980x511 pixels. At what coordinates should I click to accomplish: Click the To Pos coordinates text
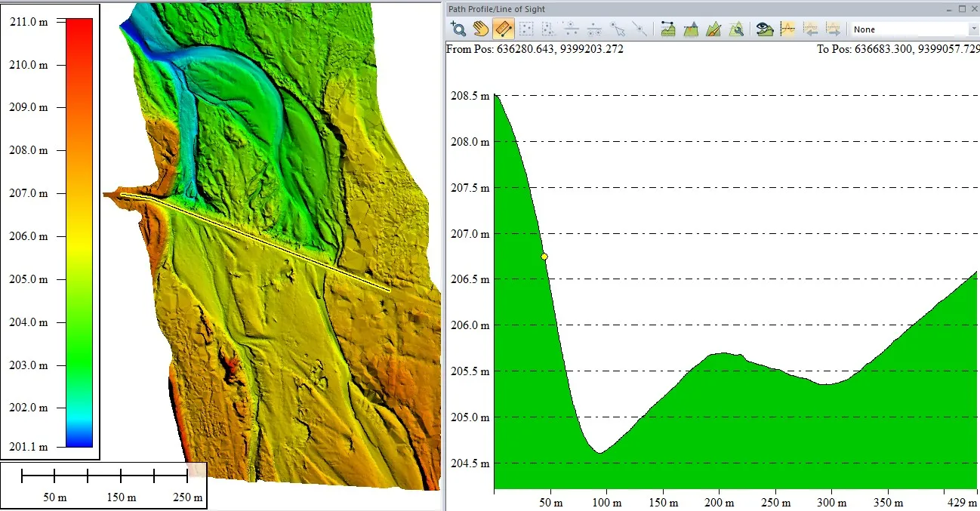click(x=898, y=49)
